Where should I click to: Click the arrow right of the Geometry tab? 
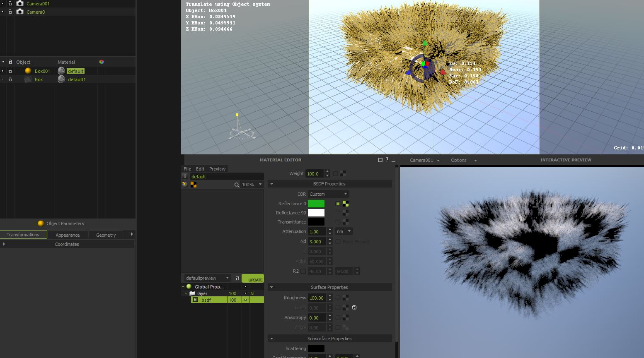[132, 234]
